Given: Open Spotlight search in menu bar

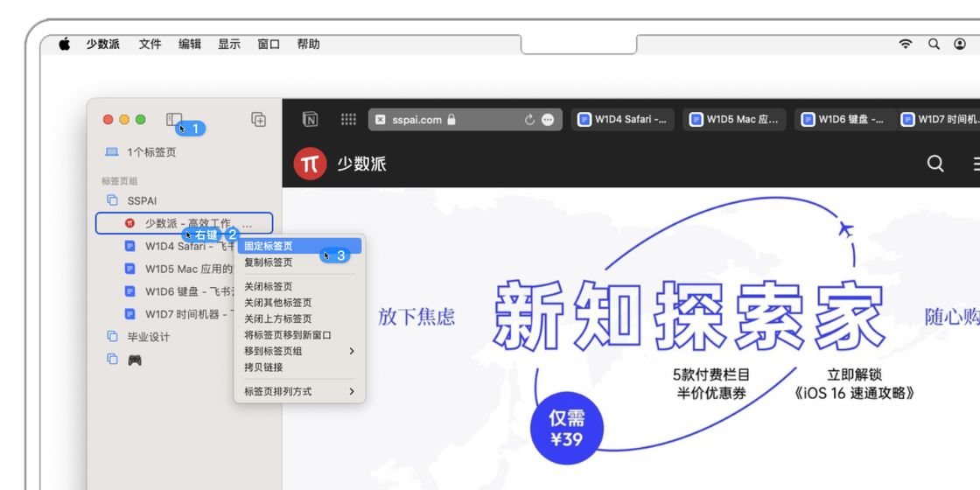Looking at the screenshot, I should (x=934, y=44).
